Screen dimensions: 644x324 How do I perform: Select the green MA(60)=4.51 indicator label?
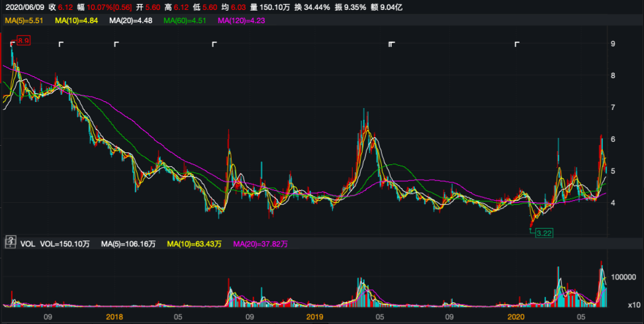[185, 21]
